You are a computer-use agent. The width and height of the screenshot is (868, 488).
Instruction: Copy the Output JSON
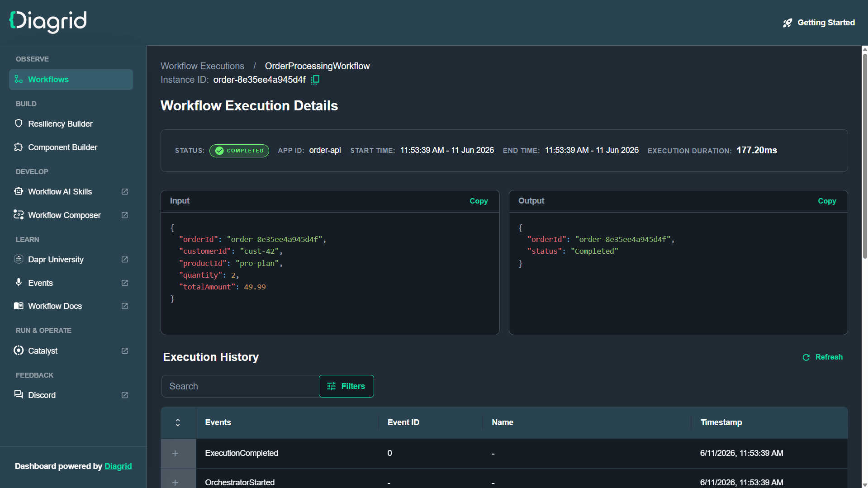click(827, 201)
